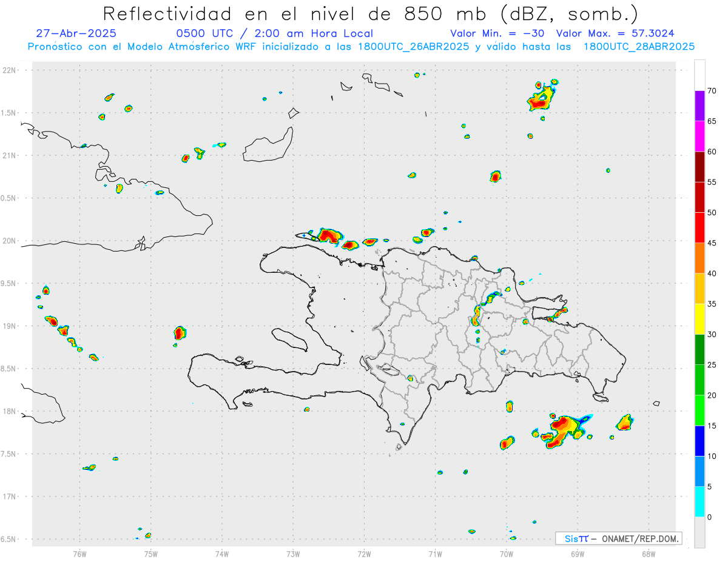Click the colorbar value label '40'

(713, 273)
